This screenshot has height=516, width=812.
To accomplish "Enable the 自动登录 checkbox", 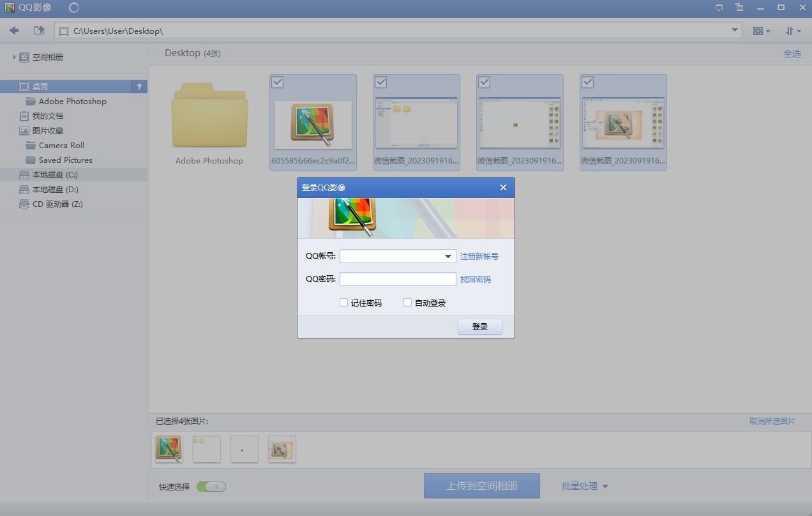I will [408, 303].
